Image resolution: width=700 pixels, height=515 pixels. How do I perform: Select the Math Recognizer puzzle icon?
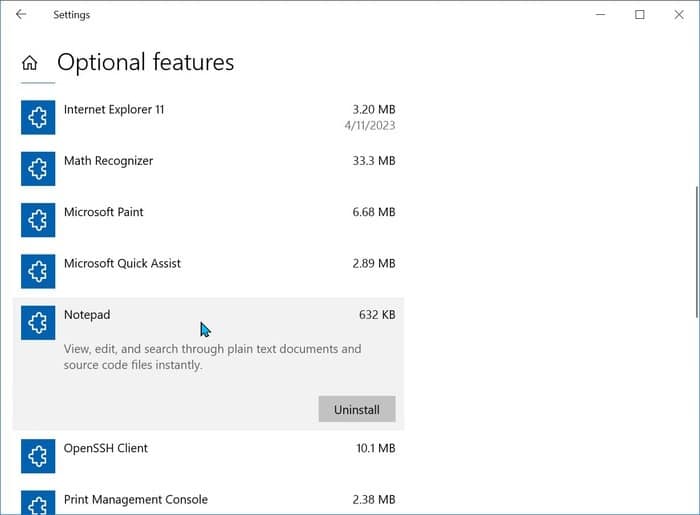coord(38,169)
